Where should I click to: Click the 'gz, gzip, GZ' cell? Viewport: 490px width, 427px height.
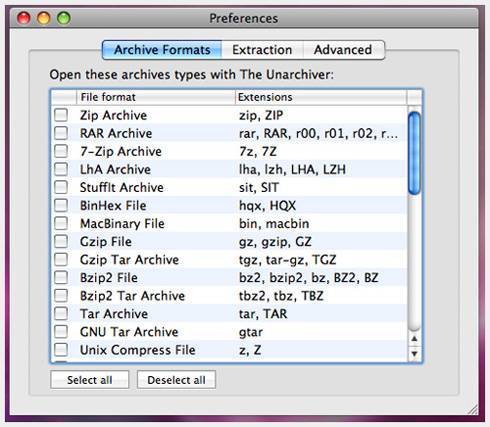click(x=275, y=241)
